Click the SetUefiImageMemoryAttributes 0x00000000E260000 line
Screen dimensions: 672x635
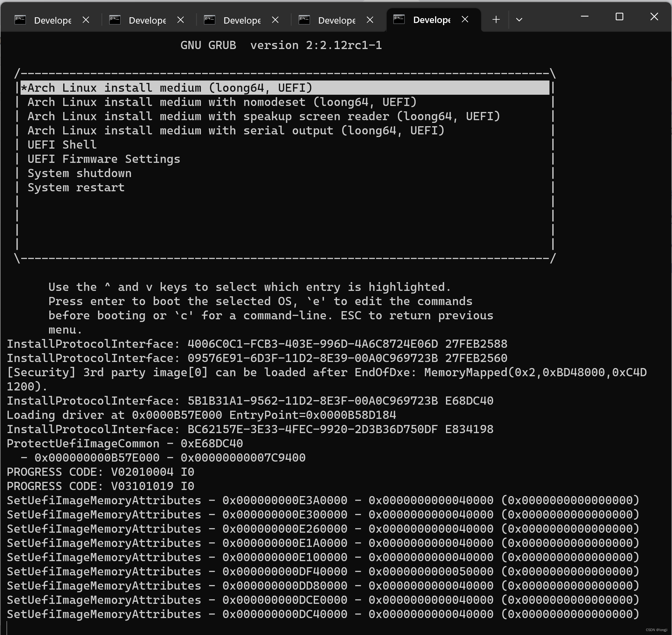click(x=323, y=529)
